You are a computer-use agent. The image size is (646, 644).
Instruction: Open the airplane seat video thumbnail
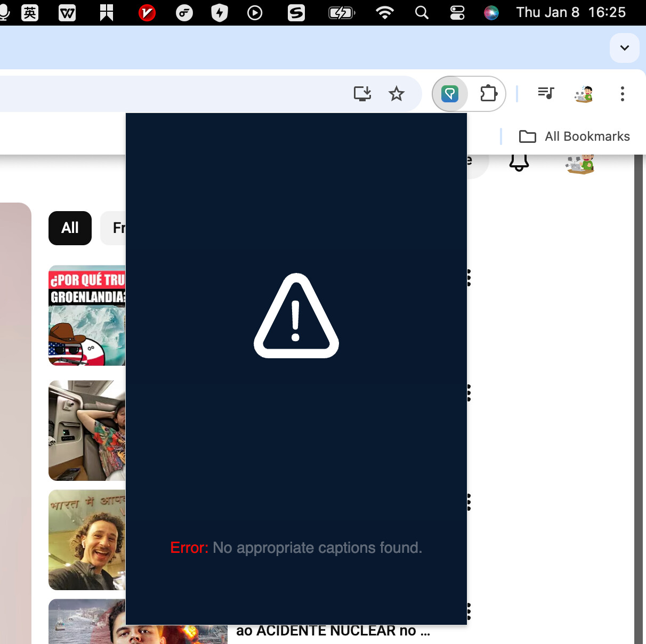pyautogui.click(x=87, y=430)
